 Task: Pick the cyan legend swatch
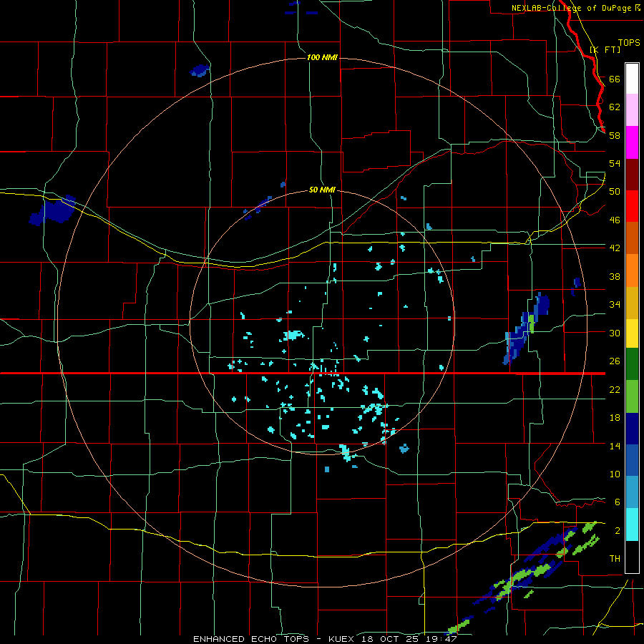pos(632,525)
